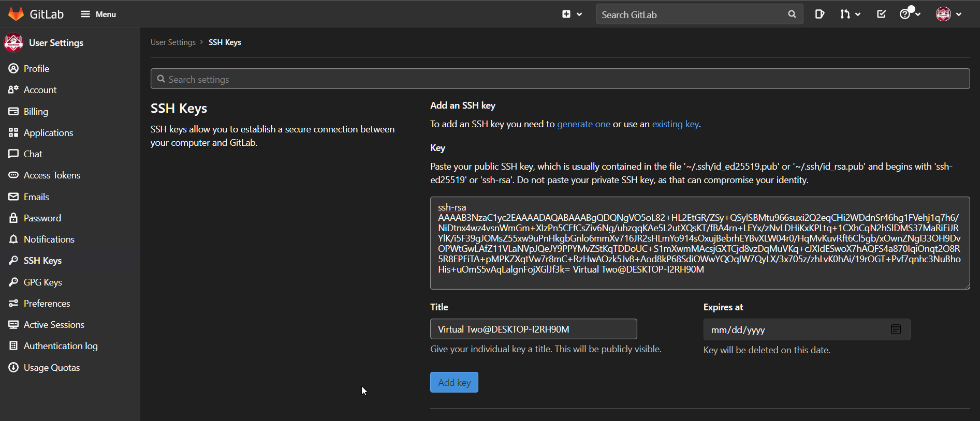Image resolution: width=980 pixels, height=421 pixels.
Task: Click User Settings breadcrumb link
Action: tap(173, 42)
